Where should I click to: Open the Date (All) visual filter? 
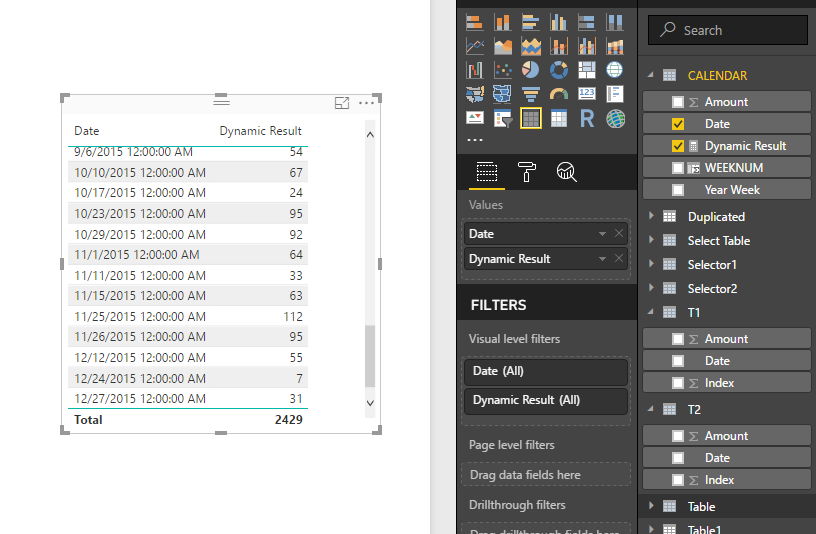545,372
